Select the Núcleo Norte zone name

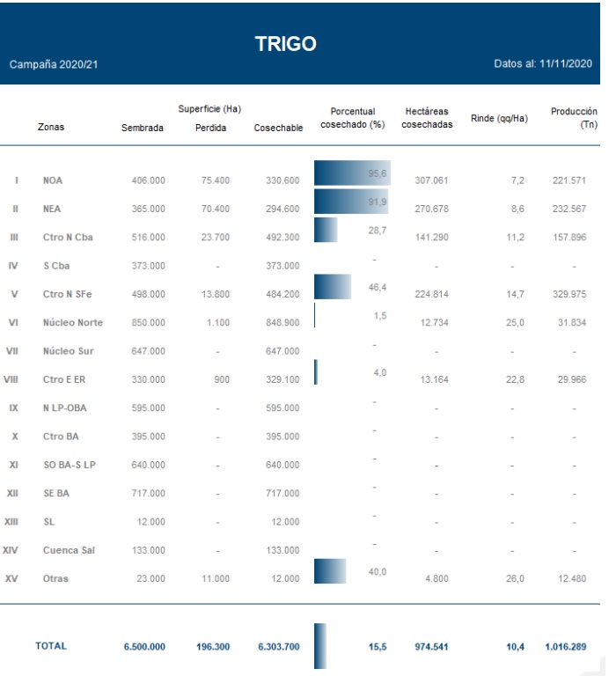(73, 323)
